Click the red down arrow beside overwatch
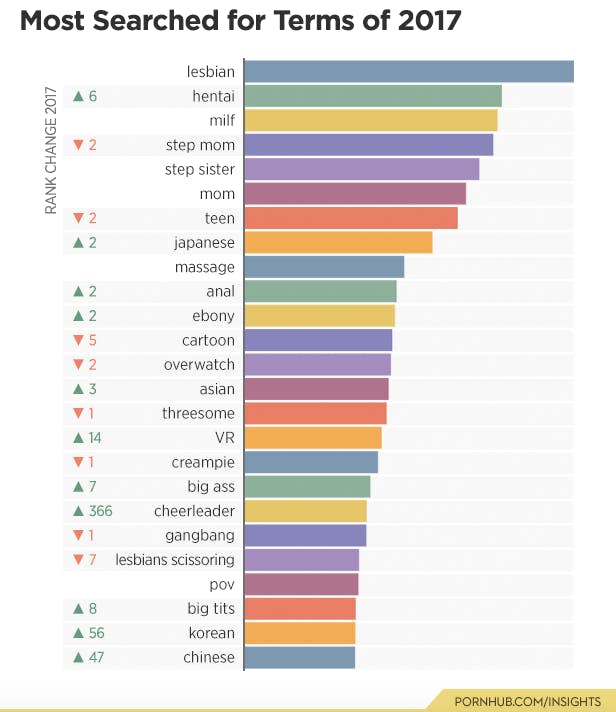The height and width of the screenshot is (712, 616). (79, 364)
